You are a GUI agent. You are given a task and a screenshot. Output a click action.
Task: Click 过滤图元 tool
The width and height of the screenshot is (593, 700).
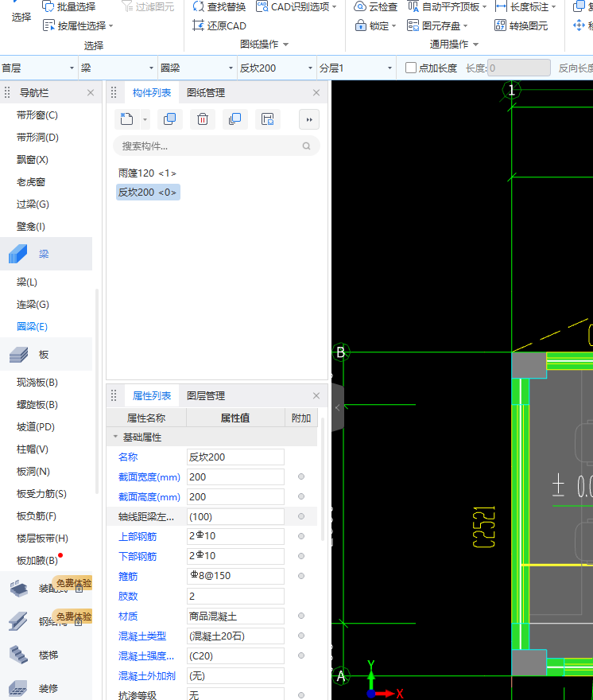pyautogui.click(x=148, y=6)
